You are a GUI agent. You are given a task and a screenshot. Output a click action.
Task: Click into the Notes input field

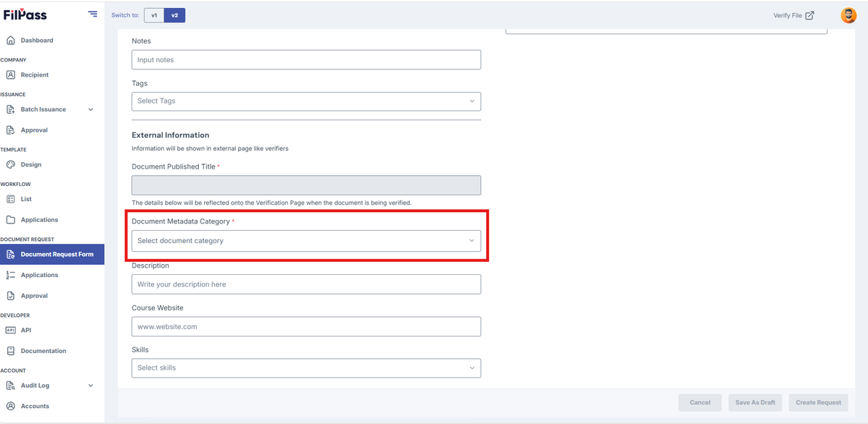point(306,59)
